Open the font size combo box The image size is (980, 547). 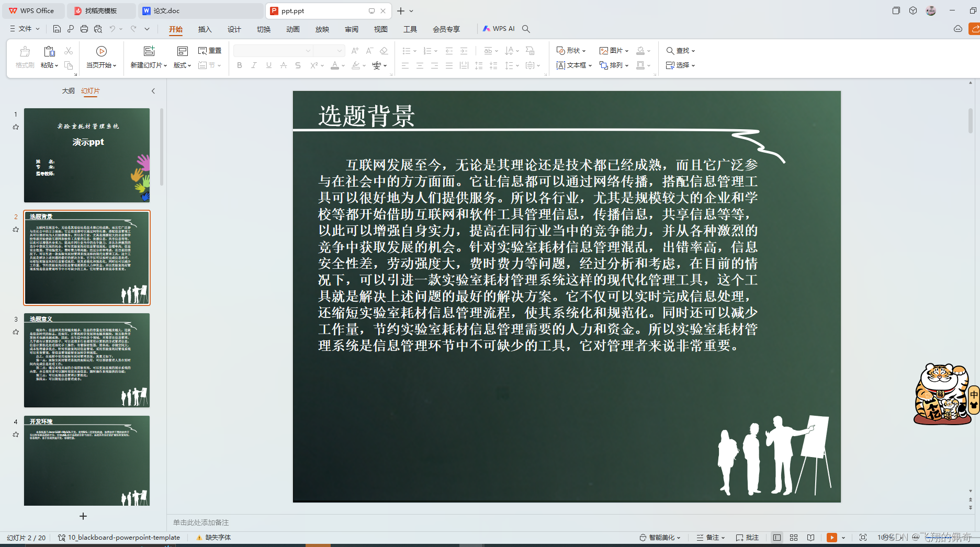point(329,51)
